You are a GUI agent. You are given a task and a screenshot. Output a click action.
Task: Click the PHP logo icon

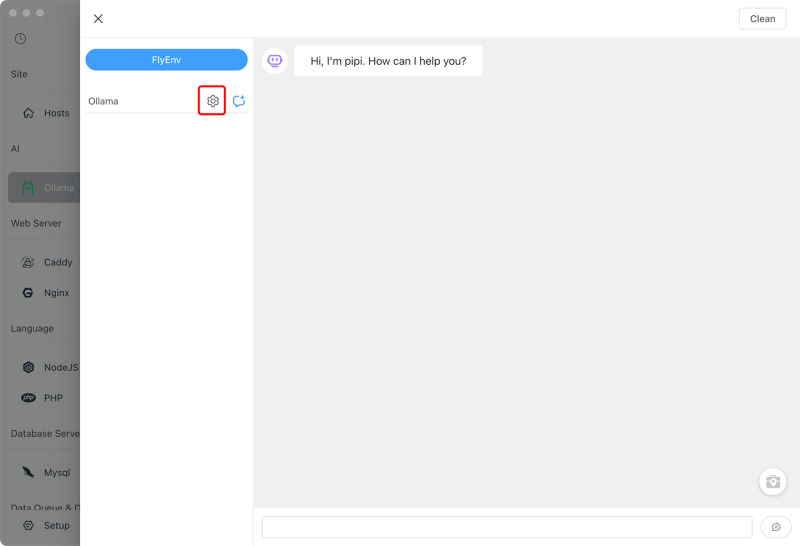(29, 398)
